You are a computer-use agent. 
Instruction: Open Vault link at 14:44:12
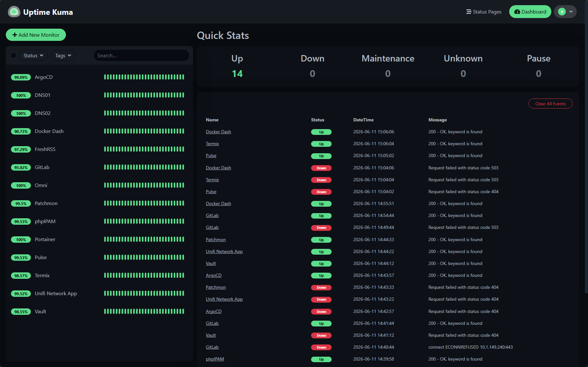pos(211,263)
